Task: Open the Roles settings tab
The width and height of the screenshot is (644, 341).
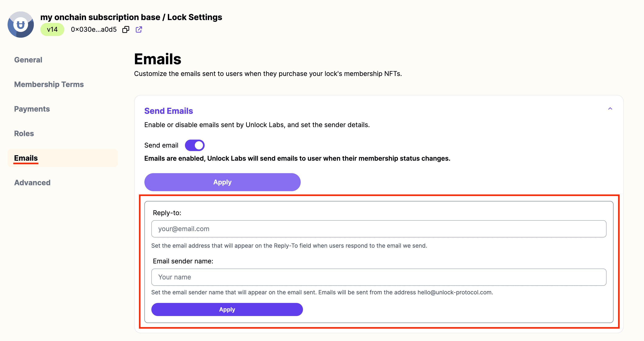Action: click(24, 133)
